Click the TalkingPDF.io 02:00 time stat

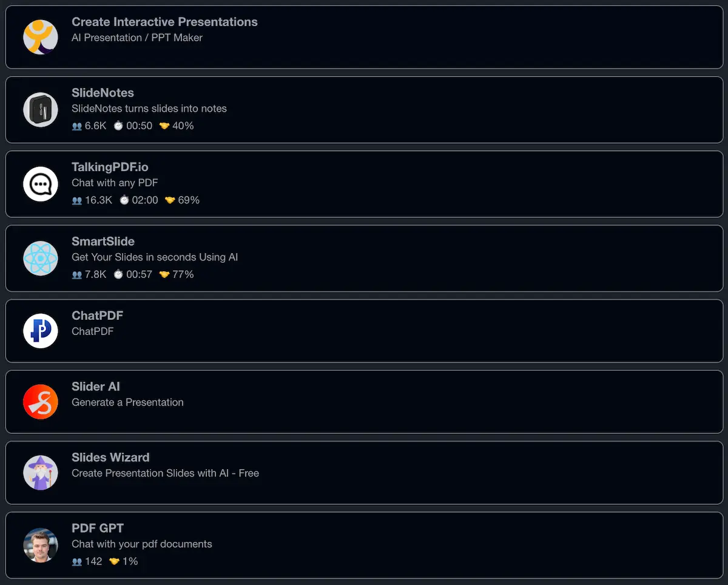[139, 200]
